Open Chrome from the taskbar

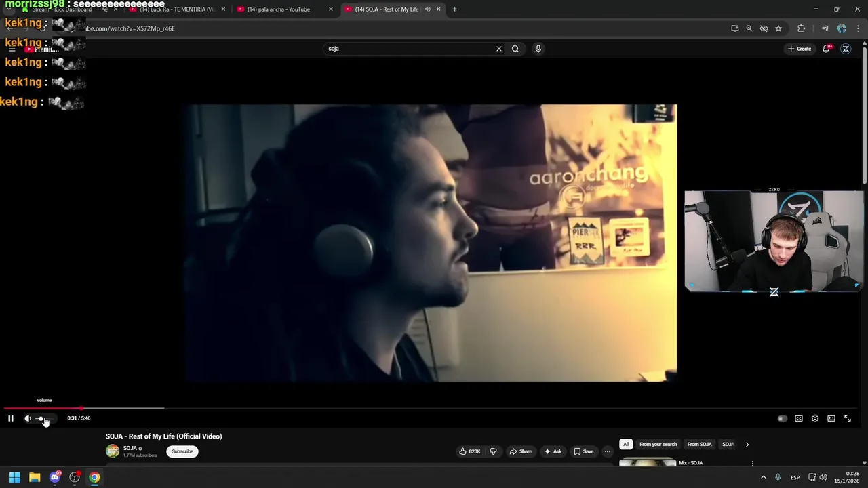[x=94, y=478]
